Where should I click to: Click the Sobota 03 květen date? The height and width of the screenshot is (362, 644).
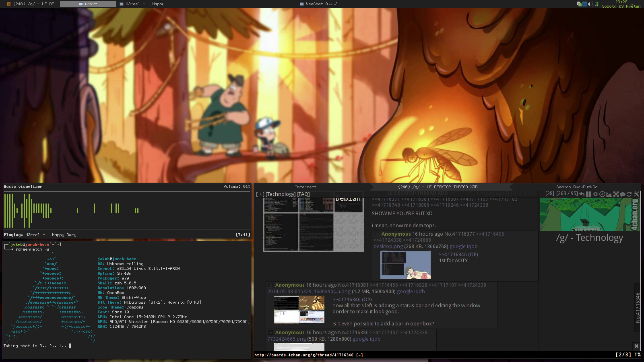(x=621, y=6)
